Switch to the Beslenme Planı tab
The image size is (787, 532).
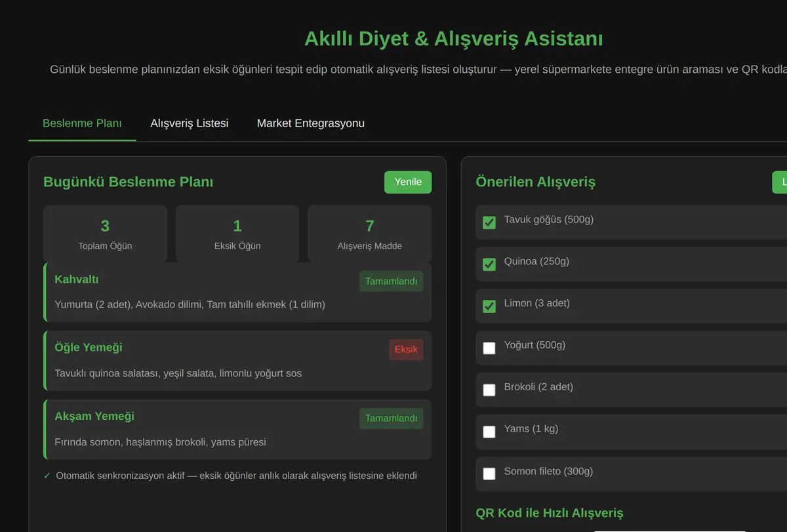pyautogui.click(x=82, y=123)
